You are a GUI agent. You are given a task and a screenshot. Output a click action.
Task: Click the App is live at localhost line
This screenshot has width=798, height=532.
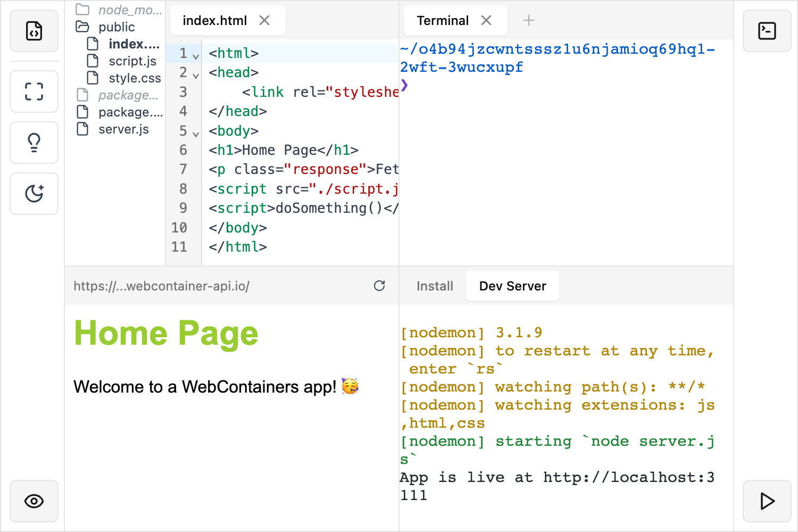pyautogui.click(x=558, y=486)
